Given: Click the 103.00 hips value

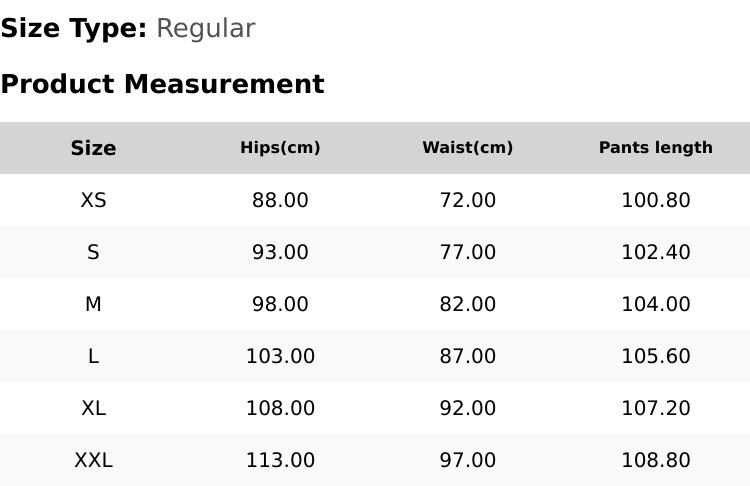Looking at the screenshot, I should pyautogui.click(x=280, y=356).
